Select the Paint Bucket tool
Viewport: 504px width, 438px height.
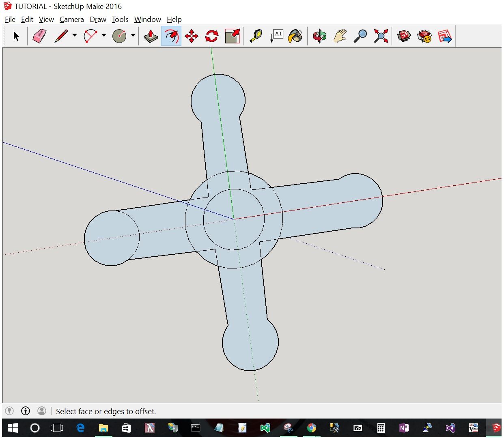[x=295, y=36]
